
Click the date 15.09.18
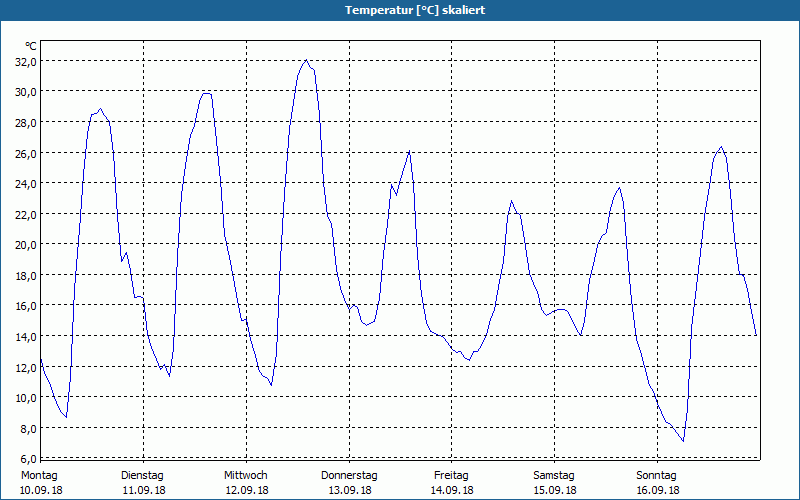(555, 491)
